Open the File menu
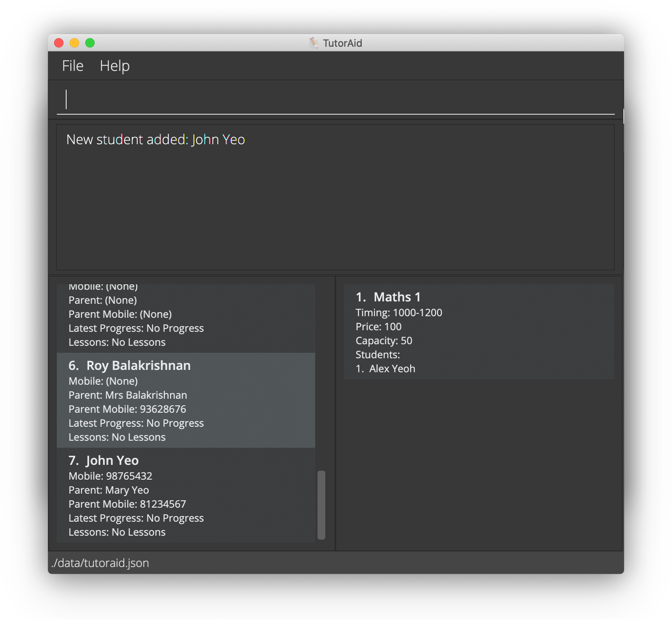Image resolution: width=672 pixels, height=625 pixels. click(72, 66)
